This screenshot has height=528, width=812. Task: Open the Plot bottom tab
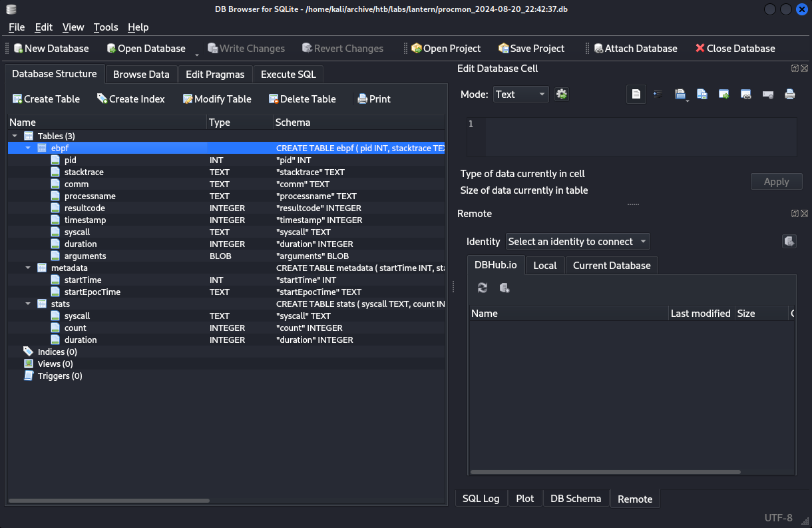(525, 498)
